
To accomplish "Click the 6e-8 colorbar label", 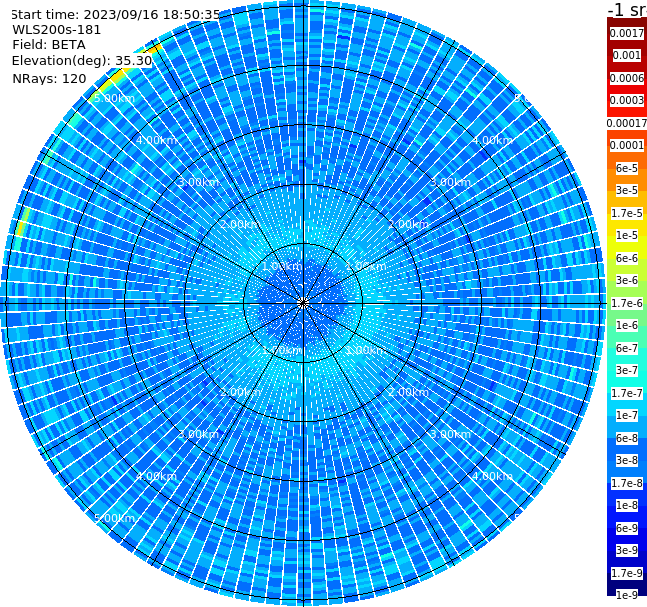I will (x=627, y=438).
